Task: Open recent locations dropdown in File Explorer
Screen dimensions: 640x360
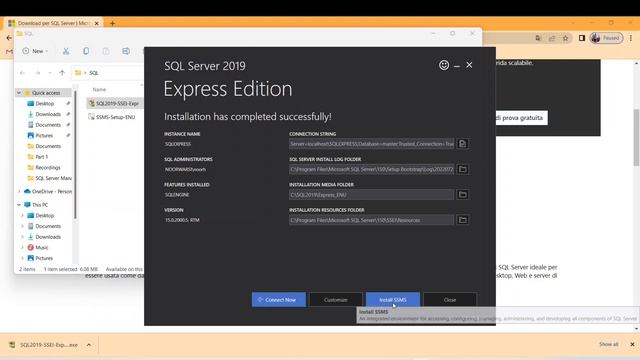Action: [x=50, y=73]
